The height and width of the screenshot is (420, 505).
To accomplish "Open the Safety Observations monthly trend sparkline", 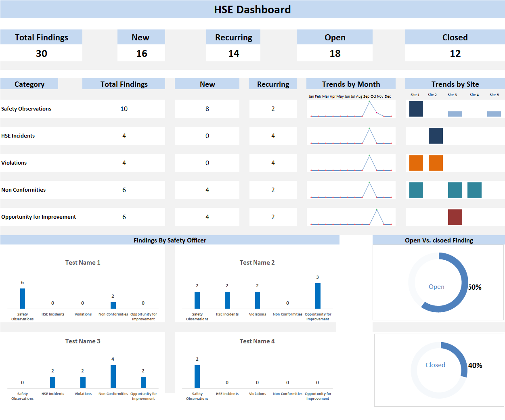I will 351,109.
